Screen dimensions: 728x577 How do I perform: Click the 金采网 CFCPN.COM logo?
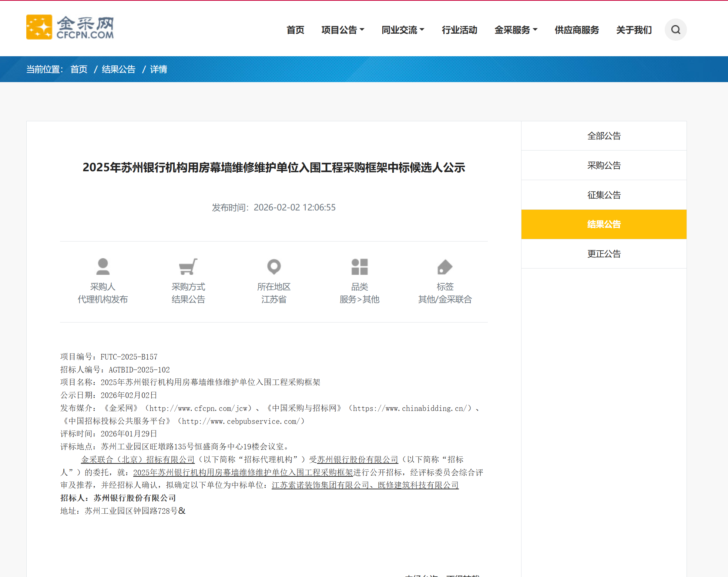point(70,27)
